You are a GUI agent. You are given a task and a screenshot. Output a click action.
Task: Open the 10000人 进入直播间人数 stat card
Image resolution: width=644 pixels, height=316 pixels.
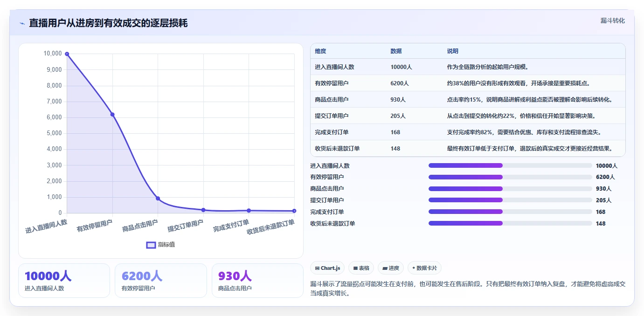(64, 281)
